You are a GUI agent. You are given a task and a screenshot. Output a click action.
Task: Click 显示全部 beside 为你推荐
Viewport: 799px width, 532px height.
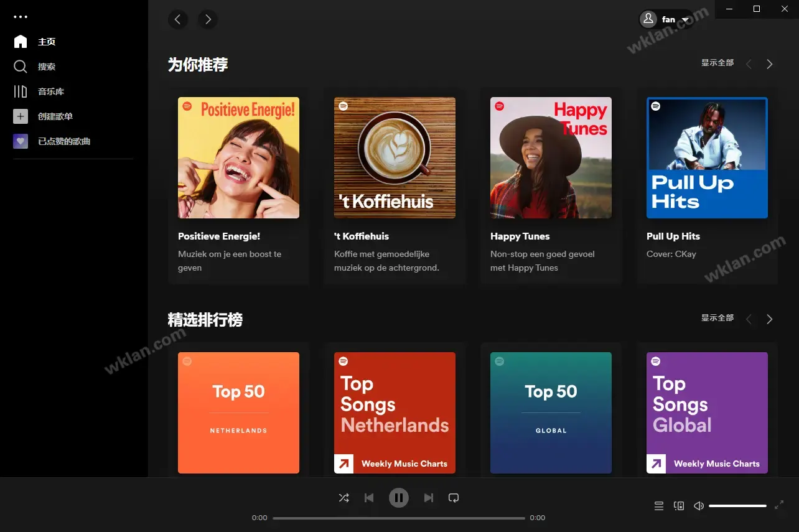click(717, 63)
